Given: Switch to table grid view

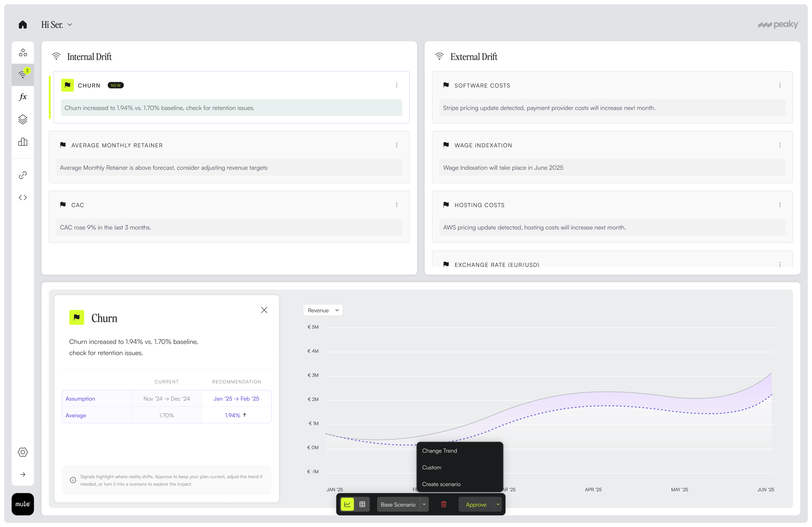Looking at the screenshot, I should tap(362, 504).
